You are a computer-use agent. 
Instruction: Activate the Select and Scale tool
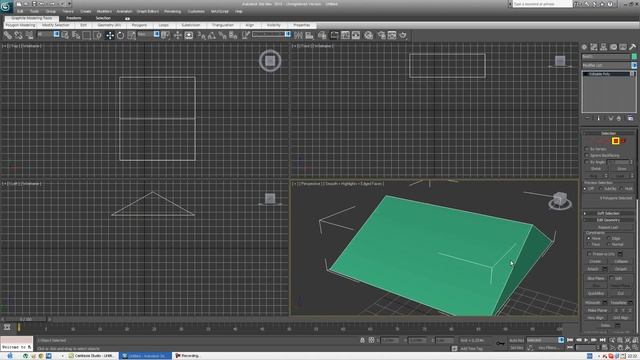point(131,36)
